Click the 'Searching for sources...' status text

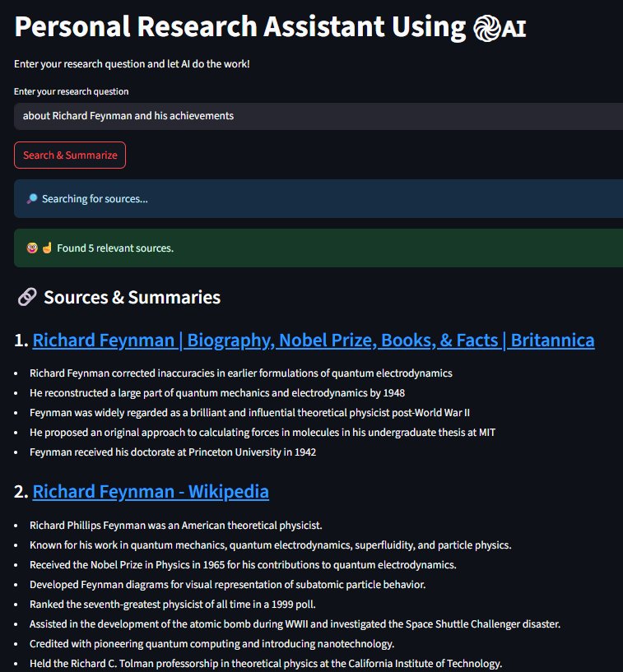[x=95, y=199]
